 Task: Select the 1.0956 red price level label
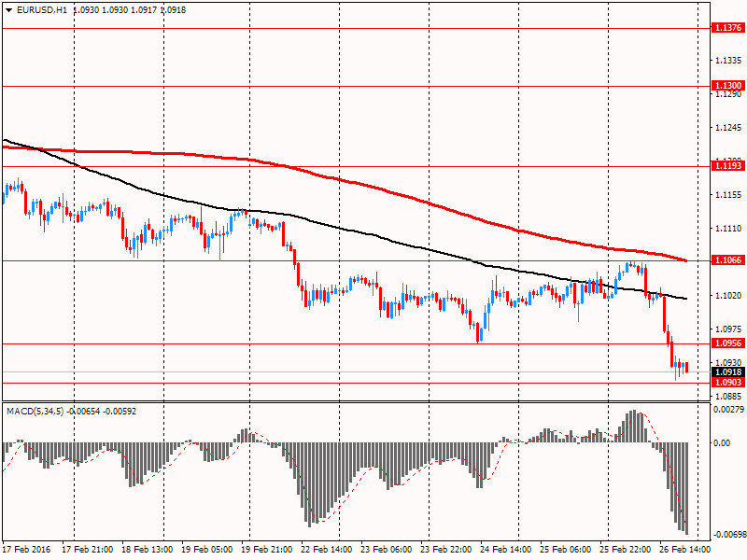coord(727,343)
